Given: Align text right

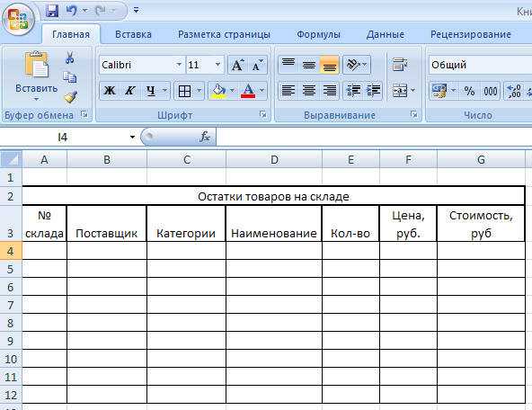Looking at the screenshot, I should point(329,91).
